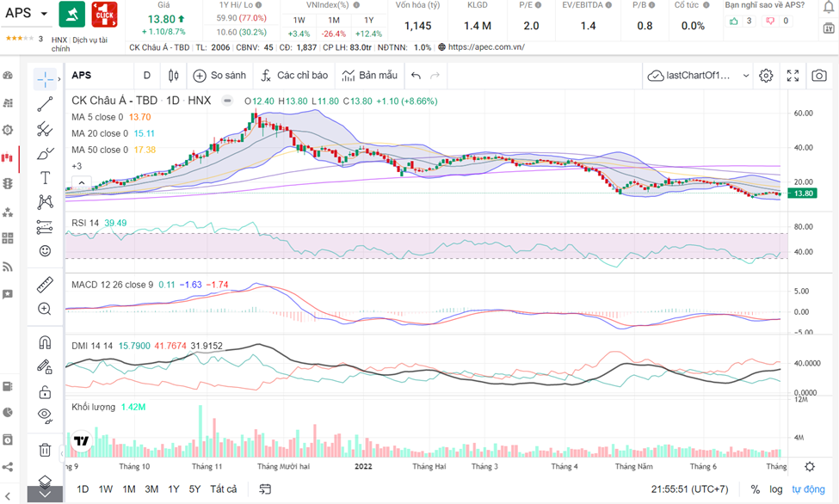Image resolution: width=839 pixels, height=504 pixels.
Task: Toggle hide all drawings eye icon
Action: [45, 415]
